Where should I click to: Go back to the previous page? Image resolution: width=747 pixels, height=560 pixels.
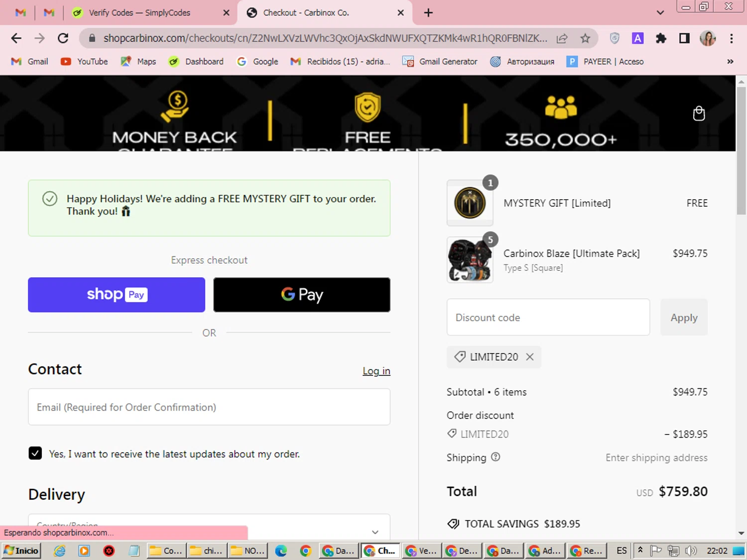16,38
